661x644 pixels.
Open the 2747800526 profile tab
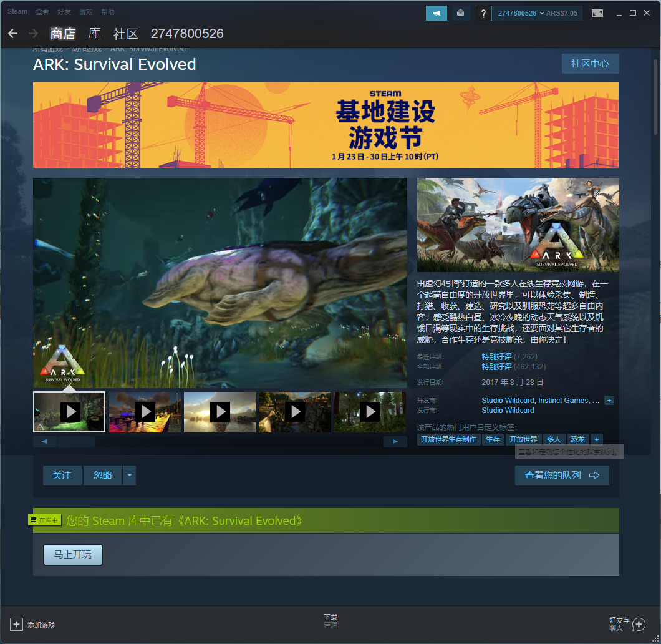point(187,33)
